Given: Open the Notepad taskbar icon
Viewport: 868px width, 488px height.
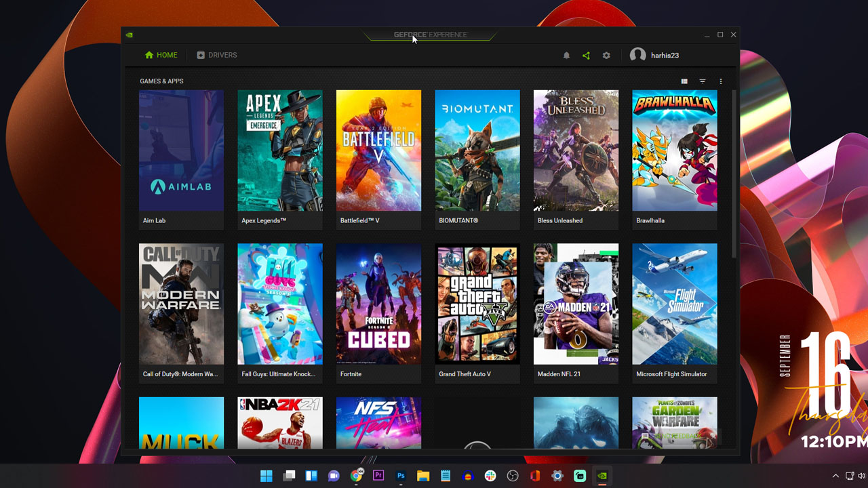Looking at the screenshot, I should click(446, 476).
